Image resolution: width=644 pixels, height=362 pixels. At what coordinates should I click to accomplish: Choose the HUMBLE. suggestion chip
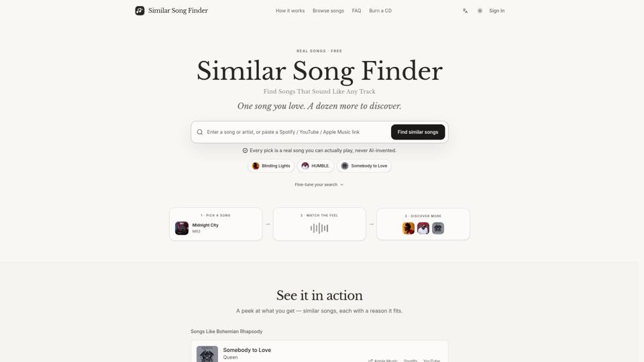(315, 166)
